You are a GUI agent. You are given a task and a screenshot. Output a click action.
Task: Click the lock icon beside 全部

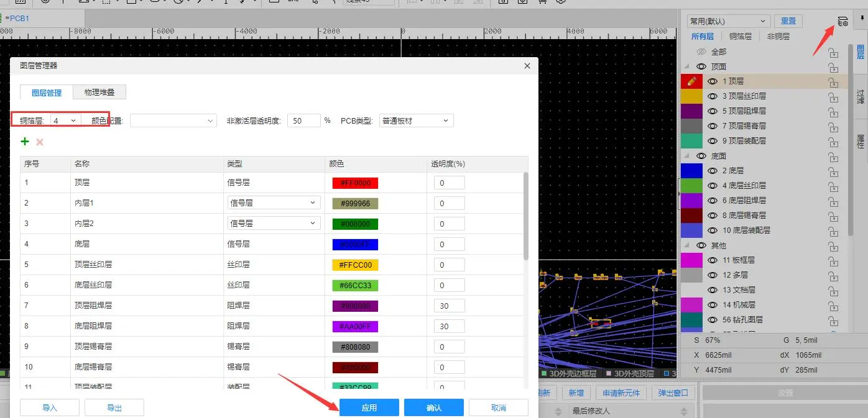[833, 52]
